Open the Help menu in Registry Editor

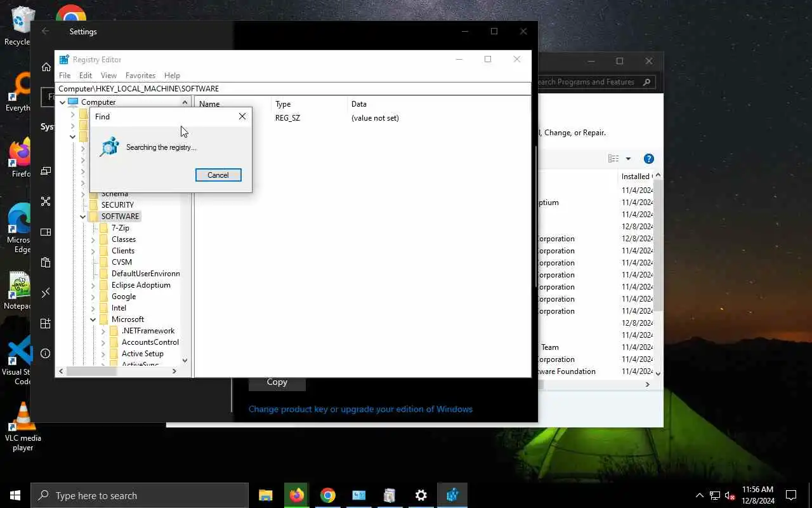172,75
